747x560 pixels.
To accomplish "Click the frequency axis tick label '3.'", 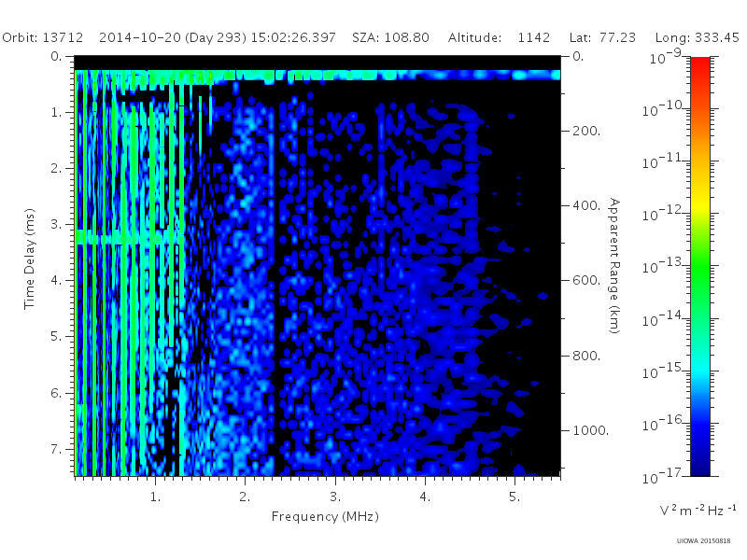I will tap(335, 497).
